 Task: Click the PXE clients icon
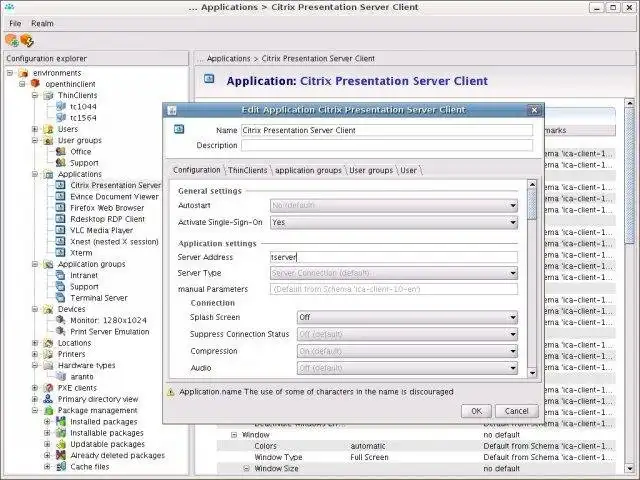tap(48, 388)
